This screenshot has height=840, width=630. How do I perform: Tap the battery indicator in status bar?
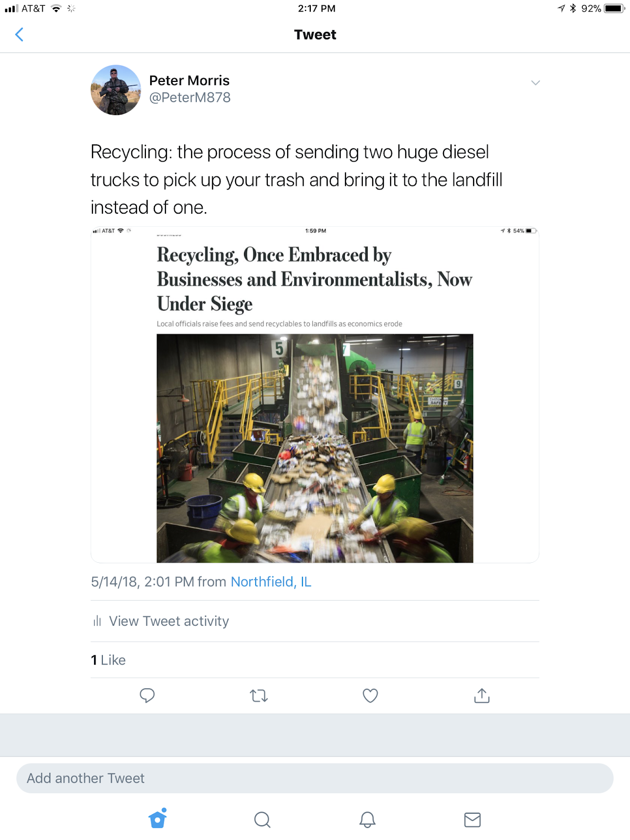614,8
